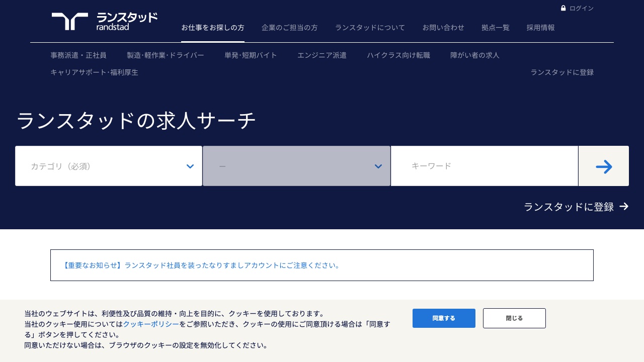Open the クッキーポリシー link

coord(151,324)
